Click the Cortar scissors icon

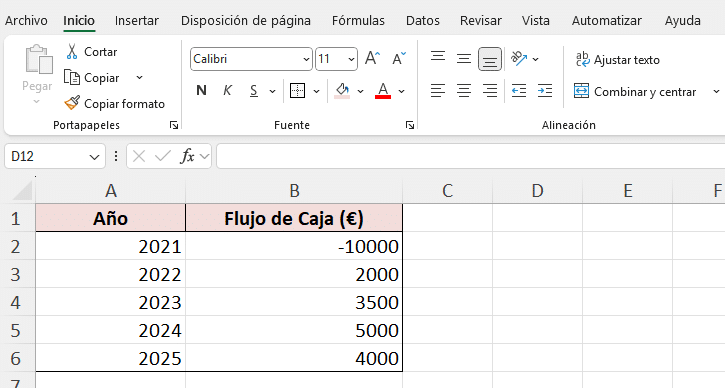72,52
